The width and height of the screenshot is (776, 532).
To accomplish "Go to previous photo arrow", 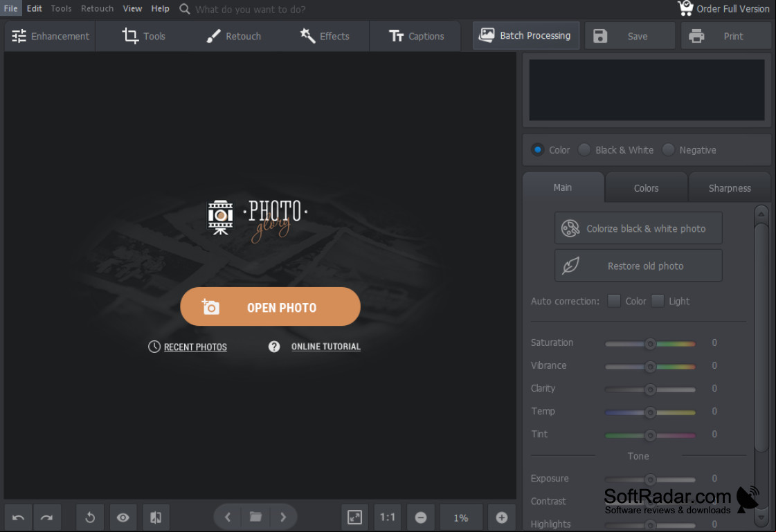I will coord(228,517).
